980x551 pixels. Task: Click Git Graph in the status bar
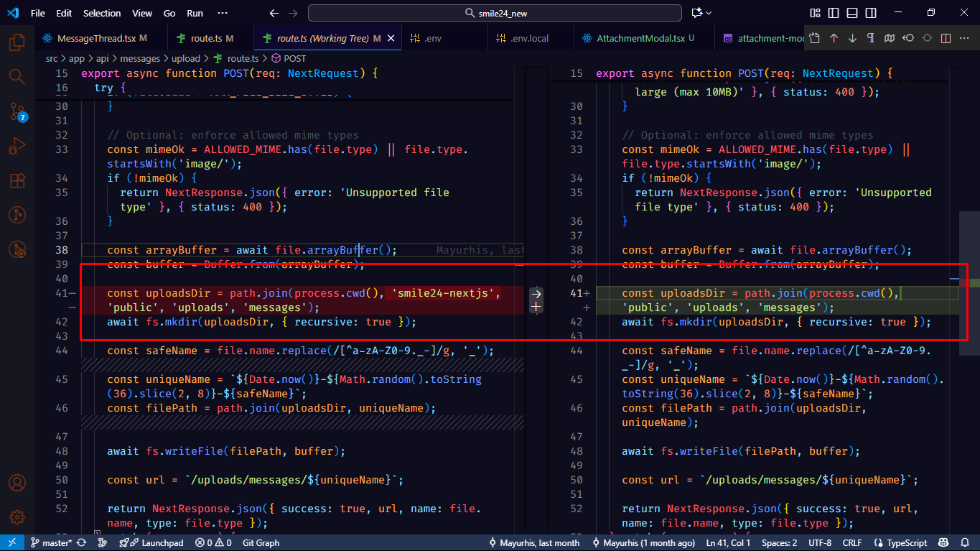coord(261,543)
